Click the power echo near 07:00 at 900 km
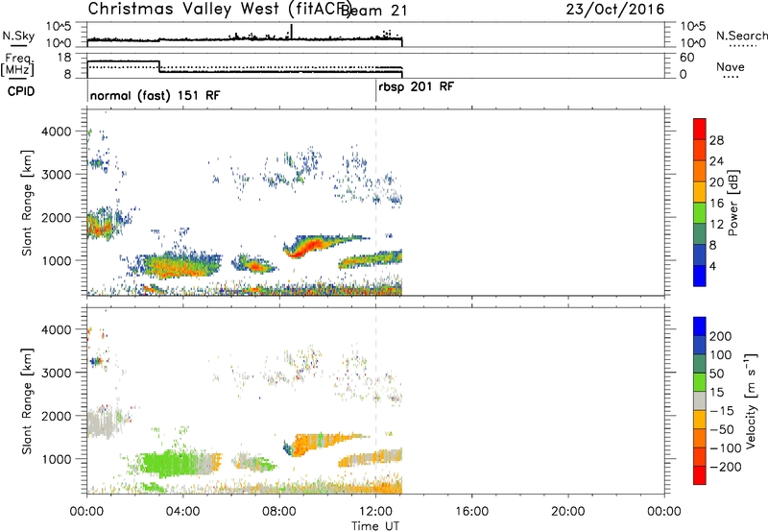This screenshot has width=768, height=532. [254, 265]
